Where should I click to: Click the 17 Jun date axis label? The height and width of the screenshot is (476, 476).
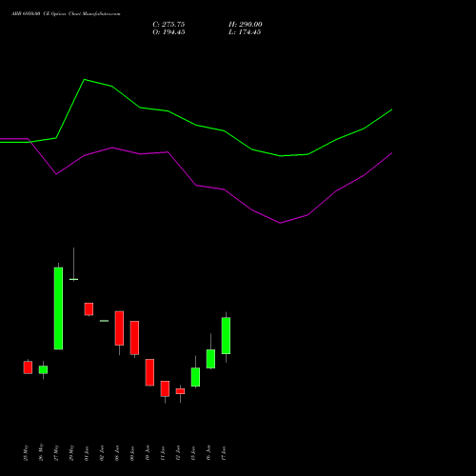(x=224, y=453)
